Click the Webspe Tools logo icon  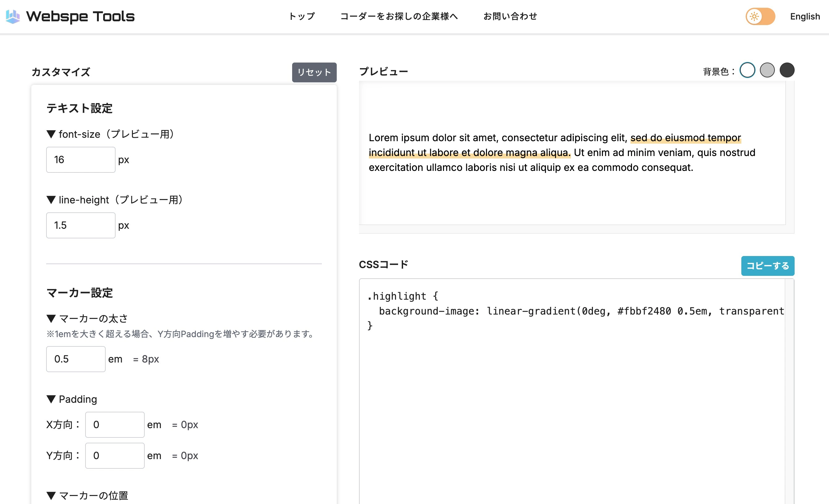pyautogui.click(x=13, y=16)
